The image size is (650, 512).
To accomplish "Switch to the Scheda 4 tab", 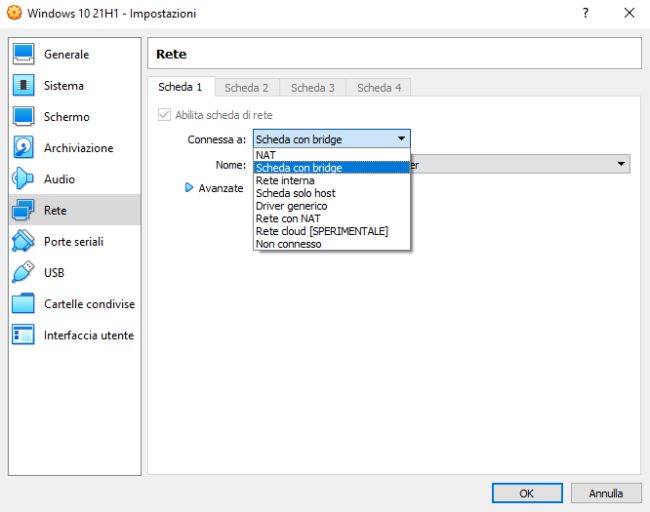I will (379, 88).
